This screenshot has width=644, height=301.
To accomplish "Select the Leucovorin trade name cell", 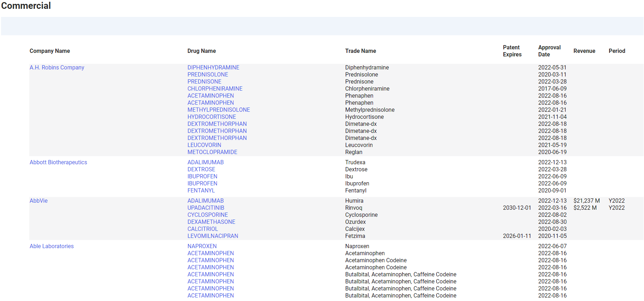I will click(359, 145).
